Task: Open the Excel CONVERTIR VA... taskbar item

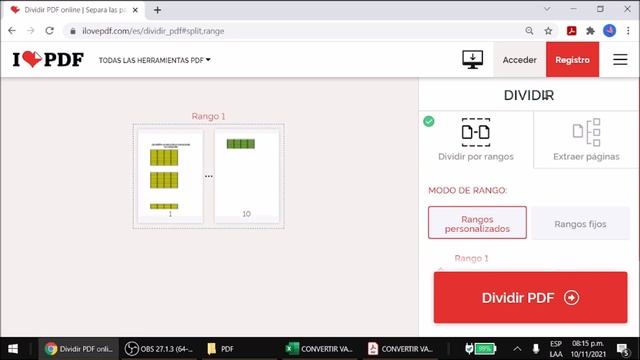Action: click(319, 349)
